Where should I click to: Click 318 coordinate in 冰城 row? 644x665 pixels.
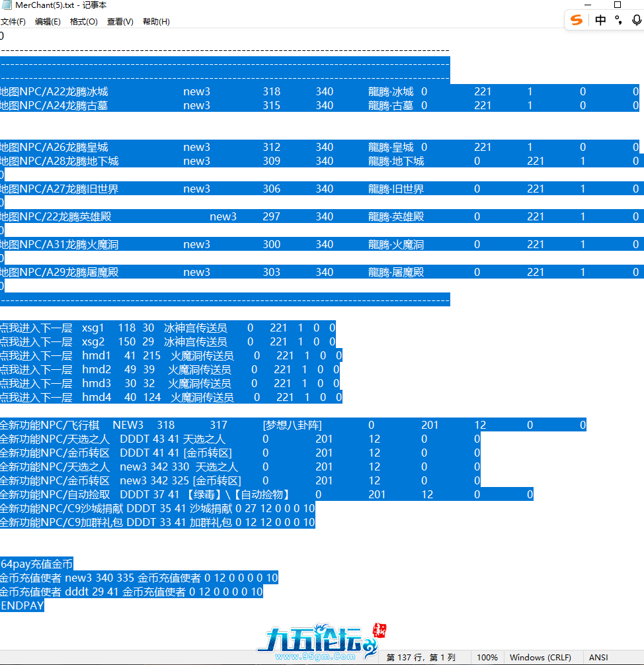point(272,91)
